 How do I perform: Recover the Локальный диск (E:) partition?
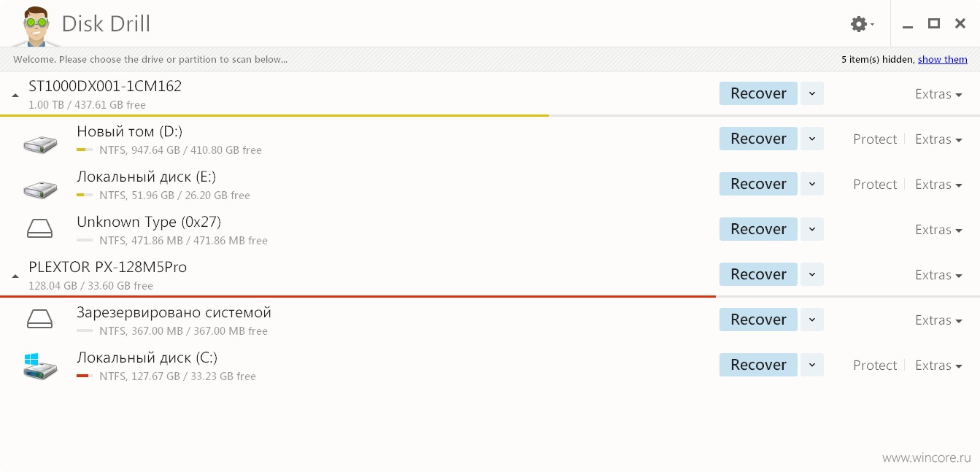click(x=758, y=184)
